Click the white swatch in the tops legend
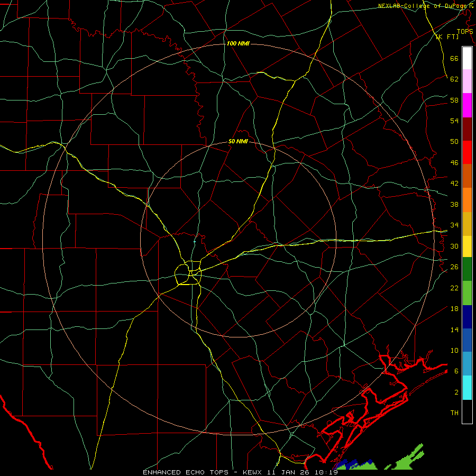This screenshot has width=476, height=476. (467, 58)
